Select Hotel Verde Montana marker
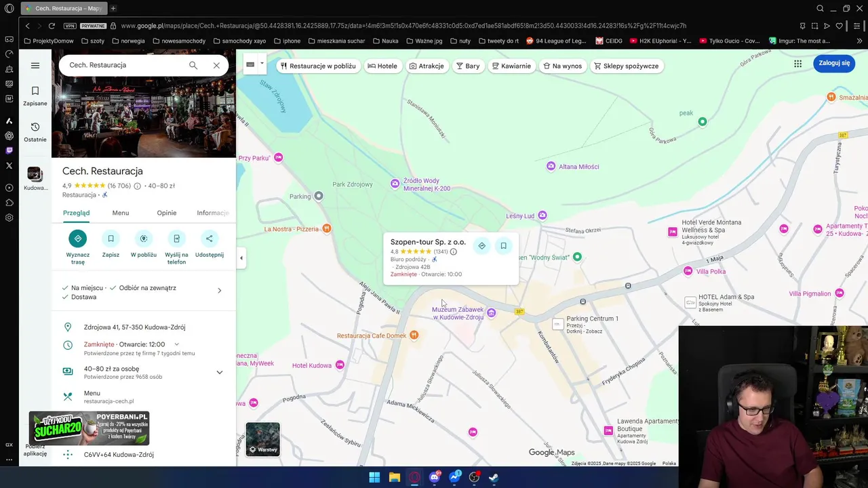The height and width of the screenshot is (488, 868). click(673, 232)
